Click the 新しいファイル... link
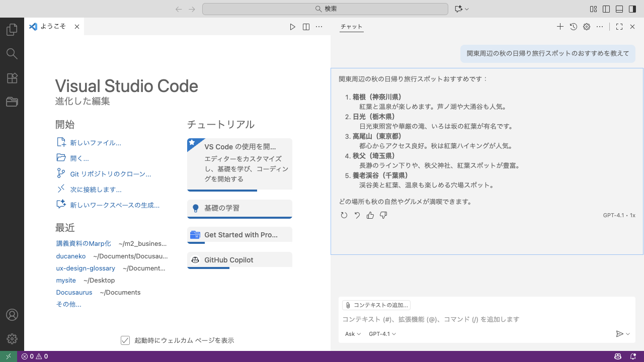Screen dimensions: 644x362 [x=96, y=143]
